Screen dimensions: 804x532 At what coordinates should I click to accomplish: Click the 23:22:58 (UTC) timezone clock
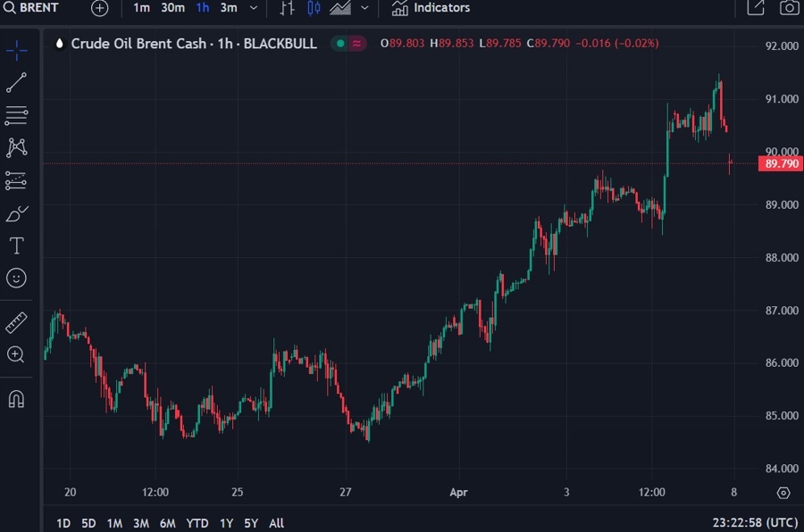[755, 523]
